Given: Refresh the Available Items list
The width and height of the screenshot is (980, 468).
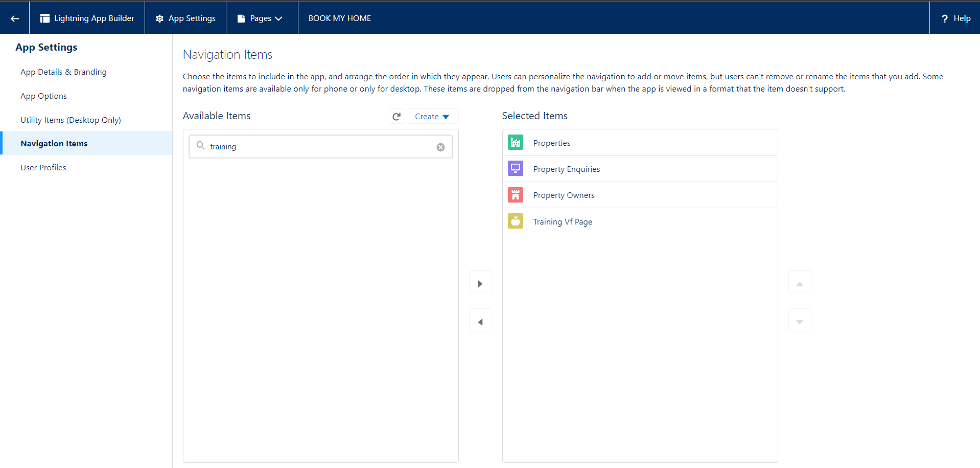Looking at the screenshot, I should pyautogui.click(x=396, y=117).
